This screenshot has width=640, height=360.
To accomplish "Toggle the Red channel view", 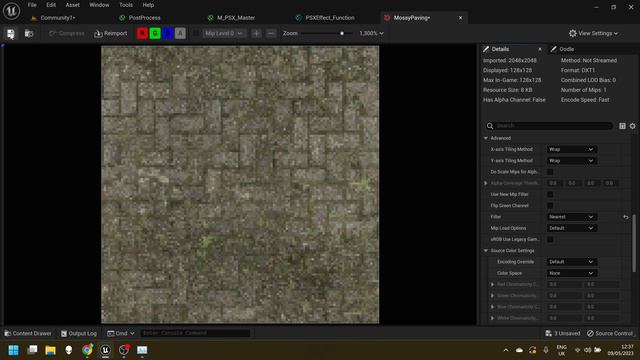I will 142,33.
